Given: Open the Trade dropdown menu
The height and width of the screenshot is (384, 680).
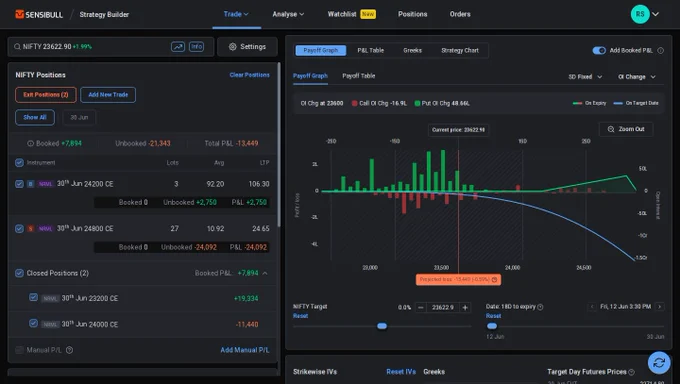Looking at the screenshot, I should [236, 14].
